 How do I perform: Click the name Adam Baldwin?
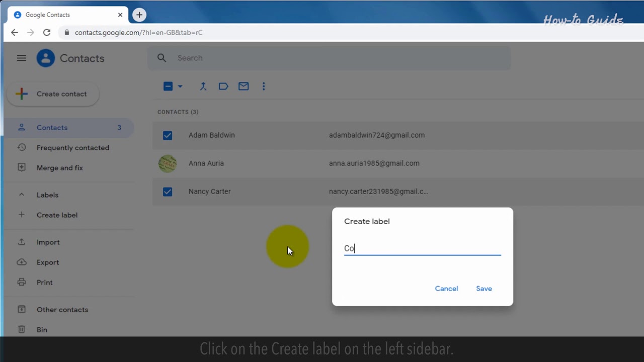(211, 135)
